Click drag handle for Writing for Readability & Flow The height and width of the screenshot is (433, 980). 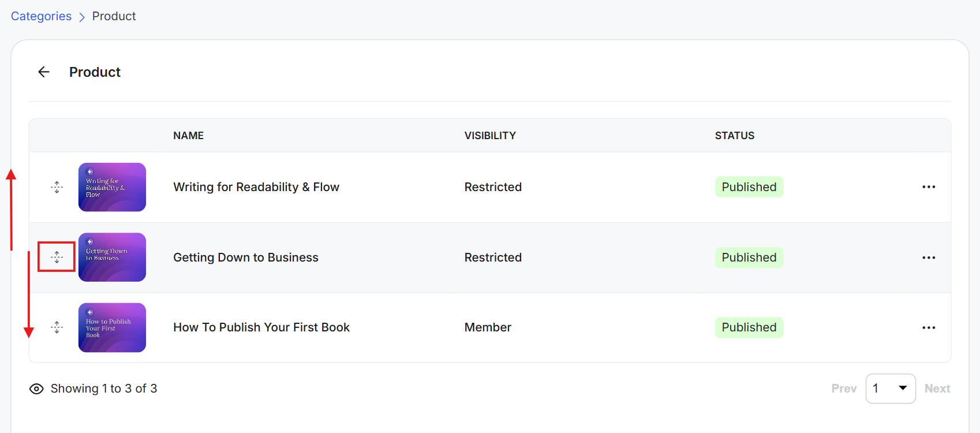coord(57,187)
